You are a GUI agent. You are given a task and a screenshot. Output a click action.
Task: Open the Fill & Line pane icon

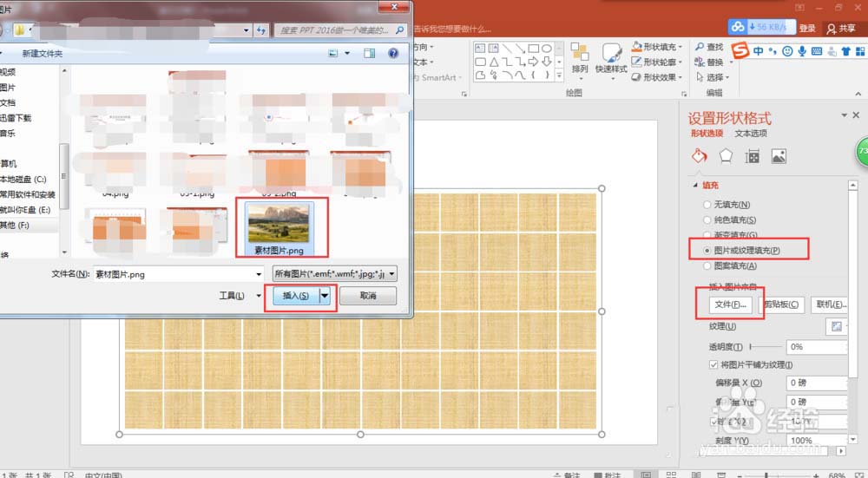point(699,156)
